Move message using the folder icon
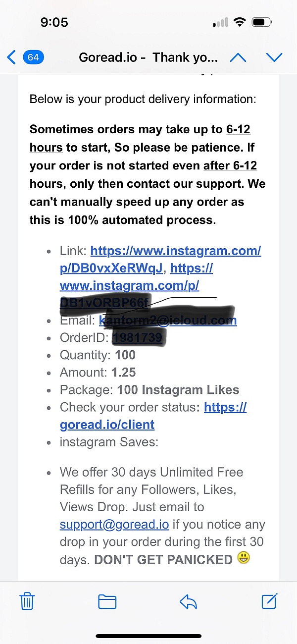Screen dimensions: 297x644 107,602
